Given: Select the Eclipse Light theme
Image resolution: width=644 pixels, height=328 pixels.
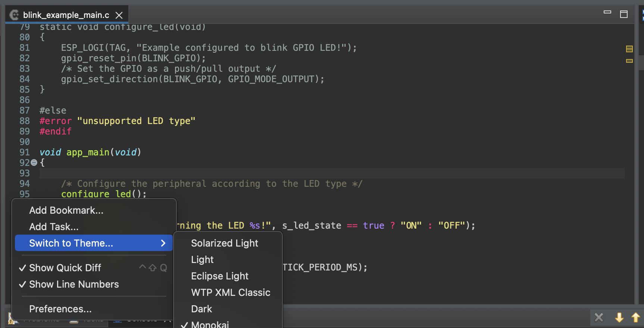Looking at the screenshot, I should (x=228, y=276).
